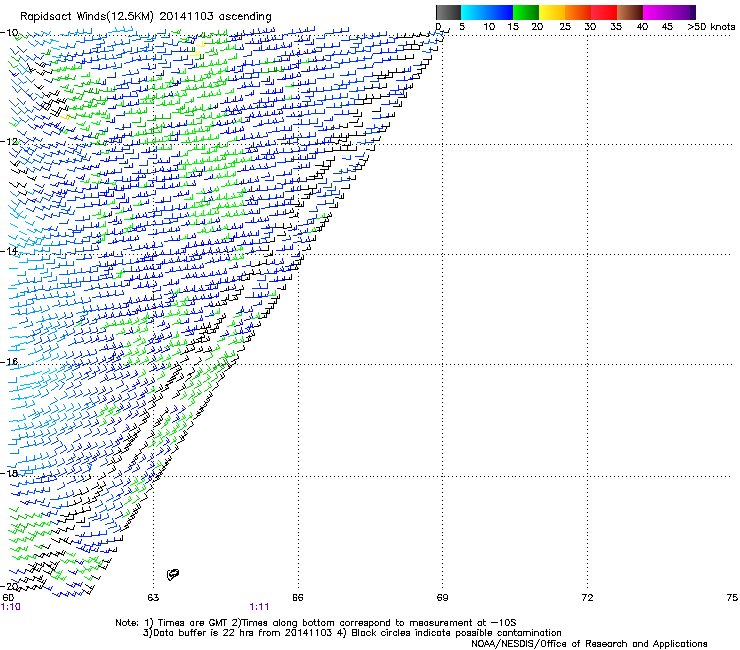The width and height of the screenshot is (740, 650).
Task: Click the yellow segment of the color bar
Action: point(552,12)
